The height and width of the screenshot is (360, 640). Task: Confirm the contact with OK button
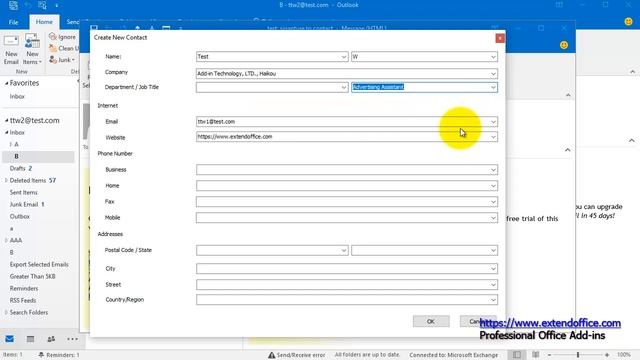(431, 322)
